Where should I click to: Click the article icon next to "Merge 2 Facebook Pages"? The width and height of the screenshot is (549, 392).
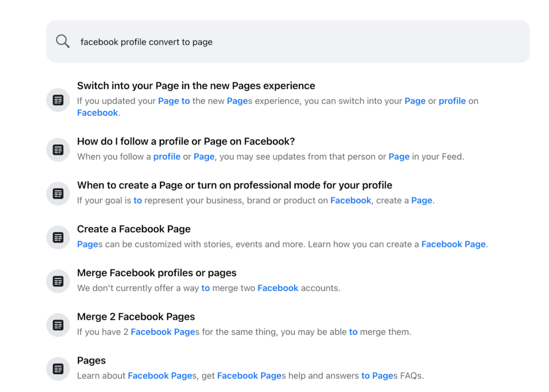(58, 325)
